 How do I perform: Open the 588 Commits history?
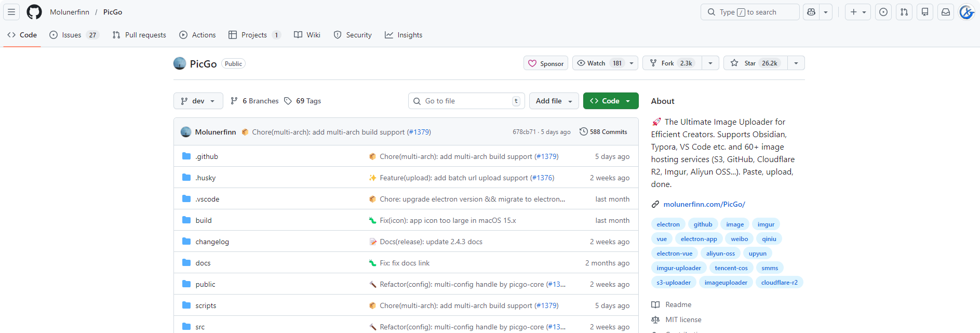tap(603, 132)
